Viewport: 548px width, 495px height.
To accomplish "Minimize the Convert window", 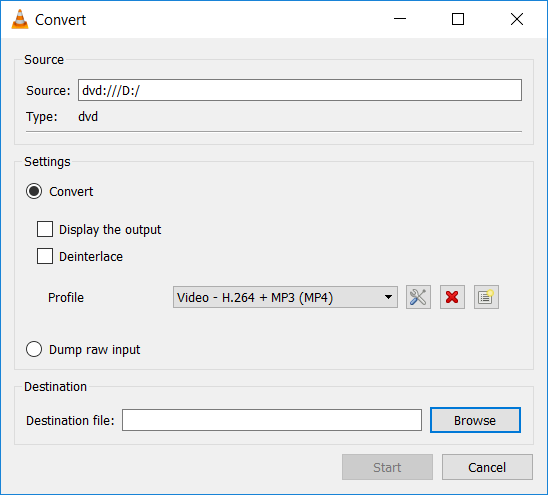I will [400, 19].
